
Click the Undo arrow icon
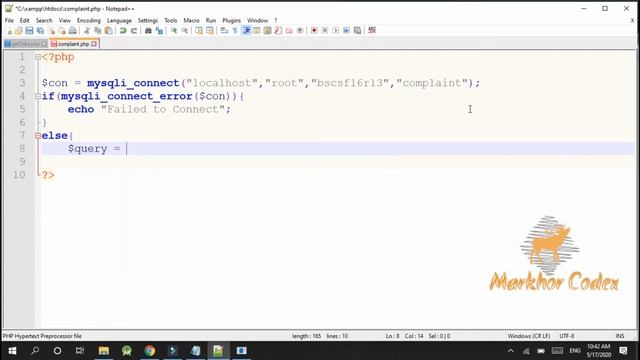tap(123, 31)
